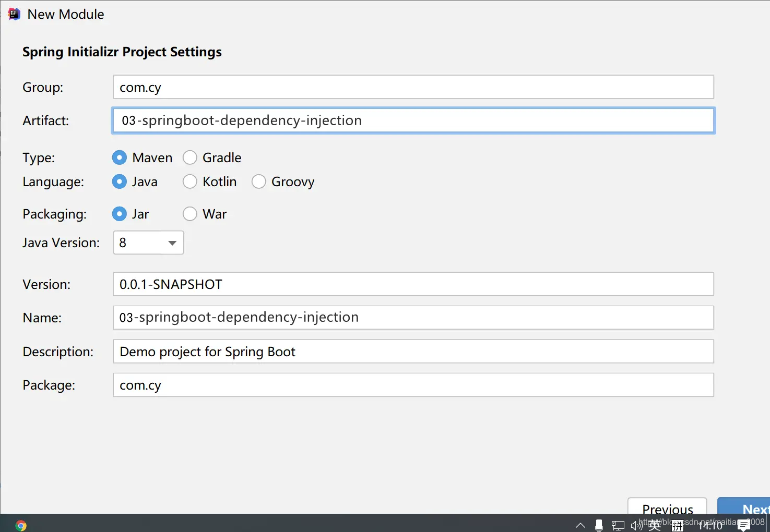Go back with the Previous button
The width and height of the screenshot is (770, 532).
click(x=667, y=506)
